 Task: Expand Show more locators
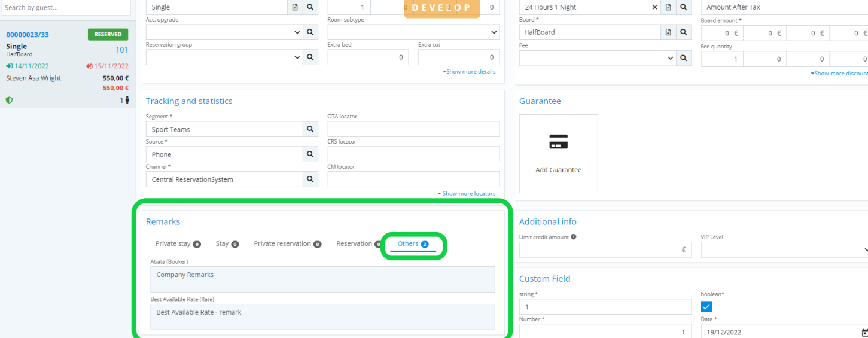[467, 194]
